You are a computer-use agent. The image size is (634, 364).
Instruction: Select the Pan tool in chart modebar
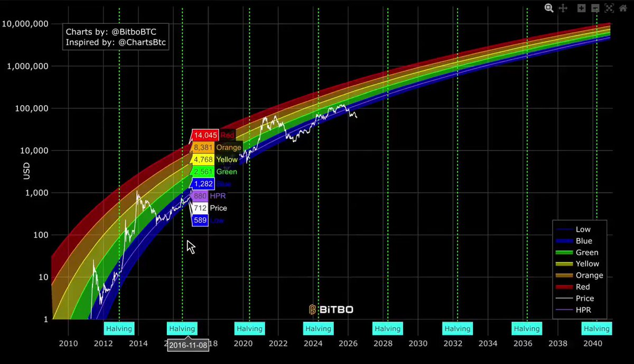click(563, 8)
